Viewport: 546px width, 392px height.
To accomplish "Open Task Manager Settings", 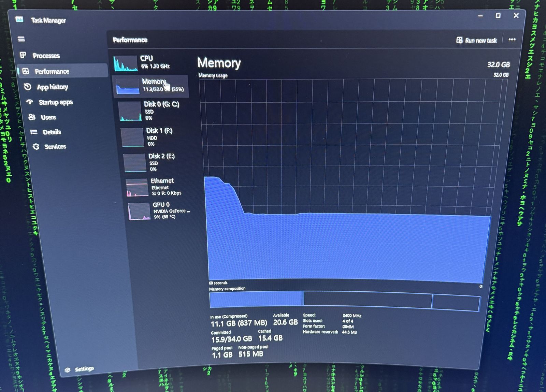I will (84, 369).
